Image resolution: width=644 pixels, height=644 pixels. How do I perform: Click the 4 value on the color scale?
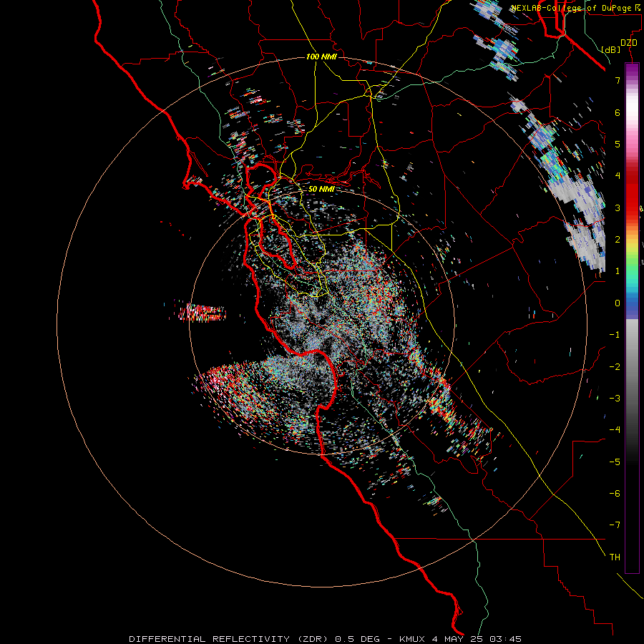(618, 176)
